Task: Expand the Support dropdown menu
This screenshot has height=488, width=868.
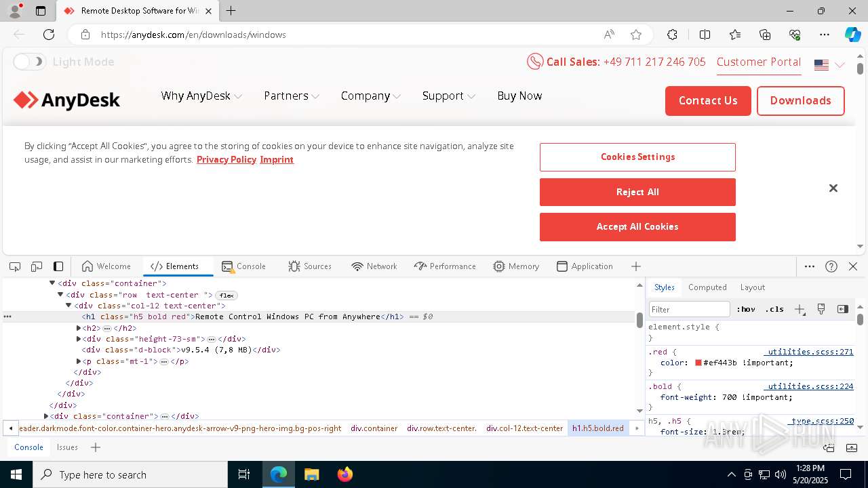Action: point(448,96)
